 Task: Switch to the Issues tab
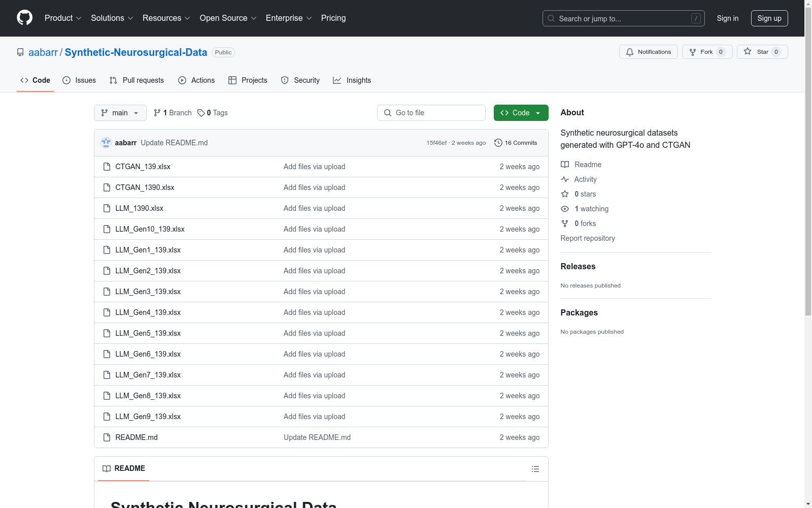[x=79, y=80]
